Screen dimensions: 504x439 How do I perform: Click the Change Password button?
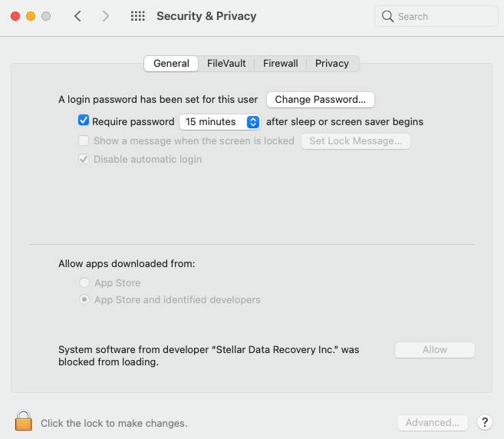coord(320,100)
